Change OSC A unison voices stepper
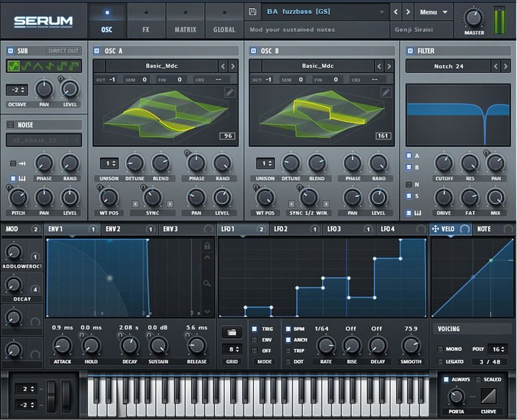517x420 pixels. (x=109, y=164)
